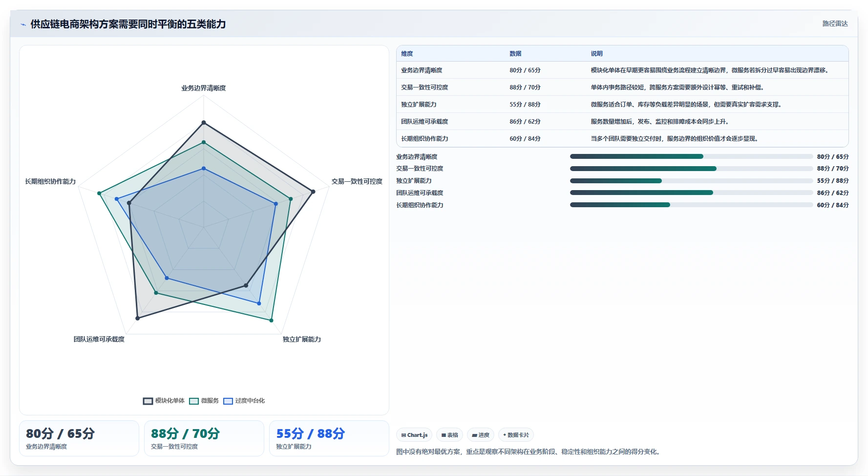Click the radar axis label 业务边界清晰度
Screen dimensions: 868x476
click(204, 88)
